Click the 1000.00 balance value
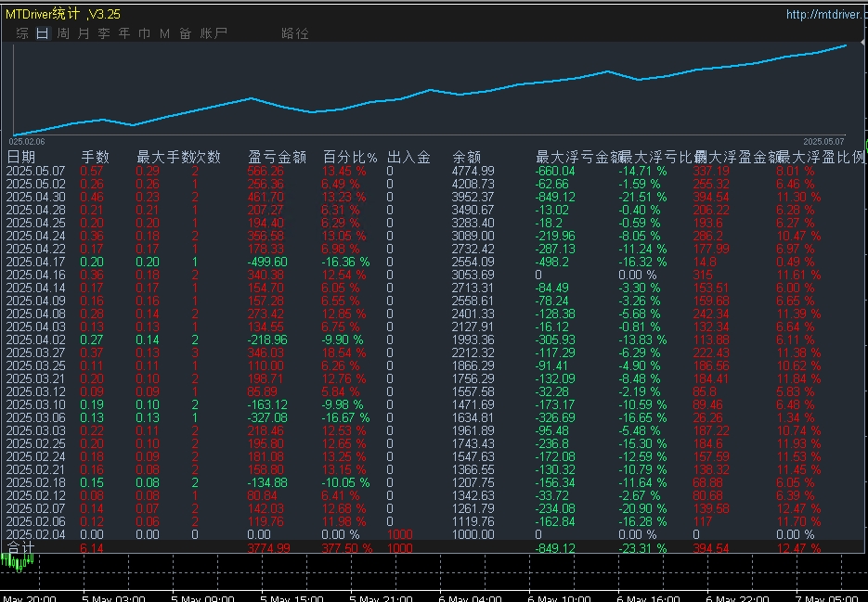Image resolution: width=868 pixels, height=602 pixels. pos(473,534)
